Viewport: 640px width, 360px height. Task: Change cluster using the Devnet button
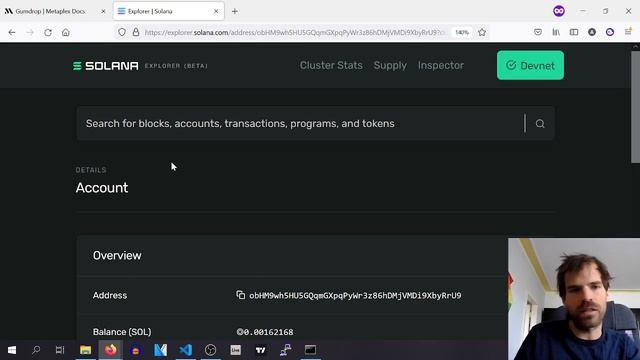(530, 65)
